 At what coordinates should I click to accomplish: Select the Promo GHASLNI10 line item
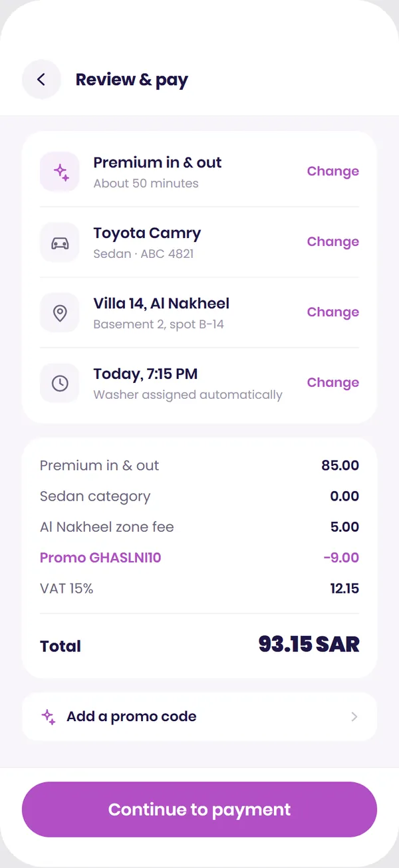coord(199,558)
